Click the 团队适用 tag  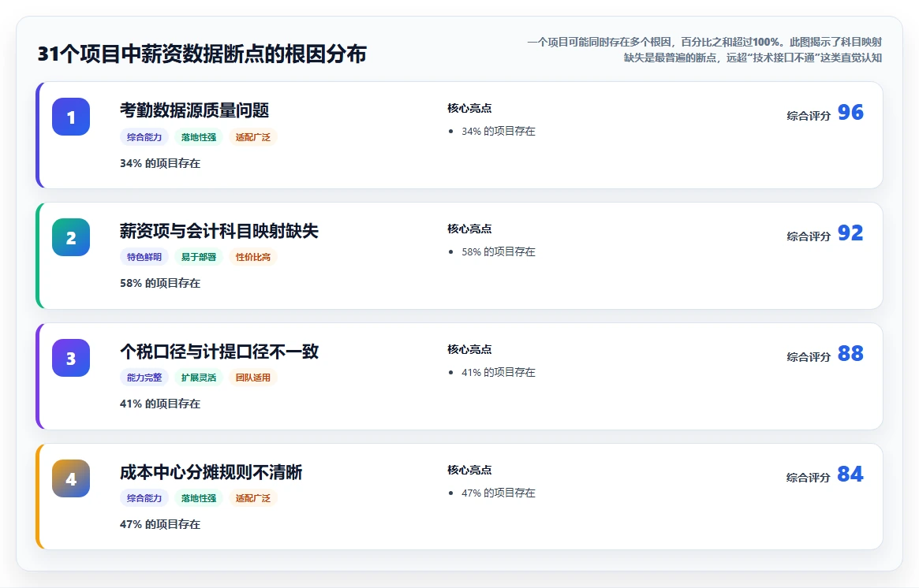[253, 378]
